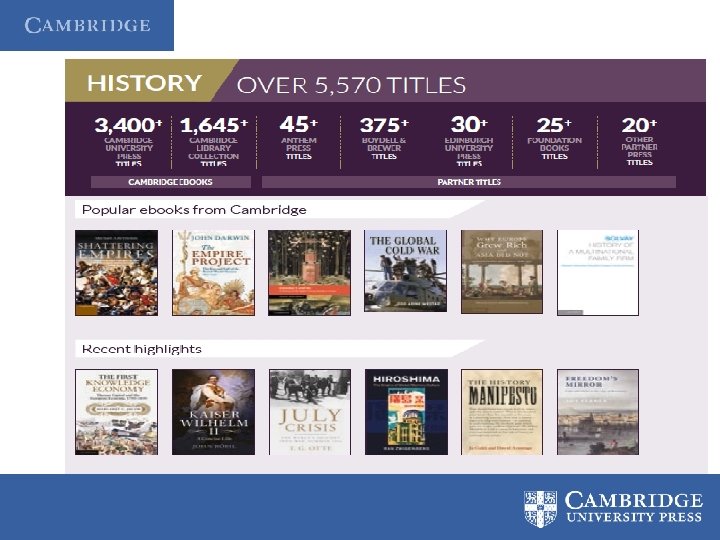Select Why Europe Grew Rich cover

[502, 272]
